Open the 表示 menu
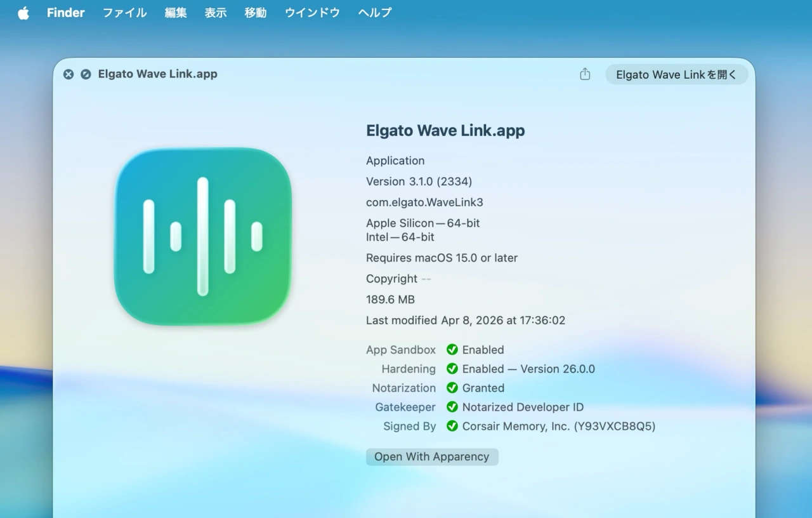Screen dimensions: 812x518 click(x=215, y=12)
